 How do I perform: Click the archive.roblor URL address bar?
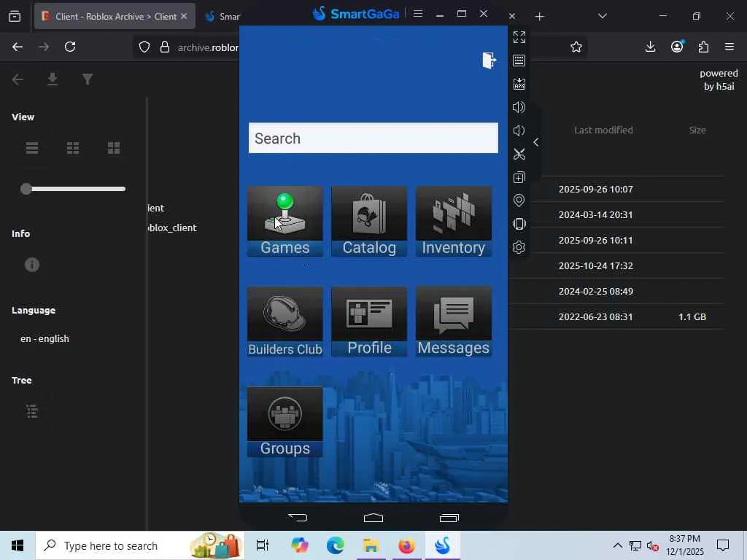pos(208,47)
